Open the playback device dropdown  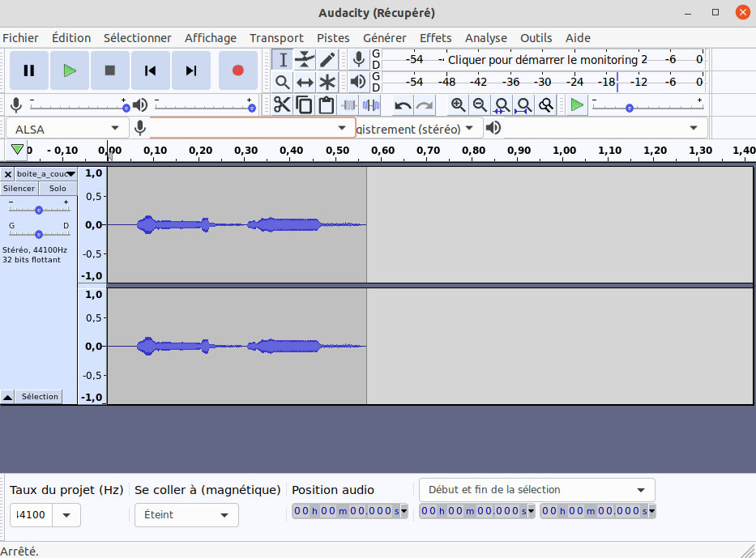coord(605,128)
